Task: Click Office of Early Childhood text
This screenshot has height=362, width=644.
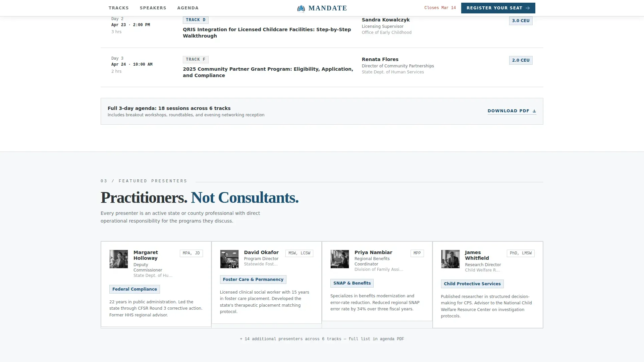Action: [386, 33]
